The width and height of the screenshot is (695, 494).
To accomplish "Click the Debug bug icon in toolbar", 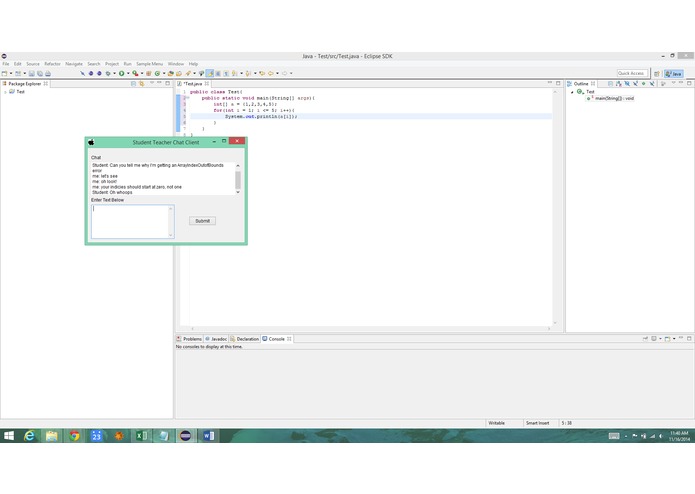I will 108,74.
